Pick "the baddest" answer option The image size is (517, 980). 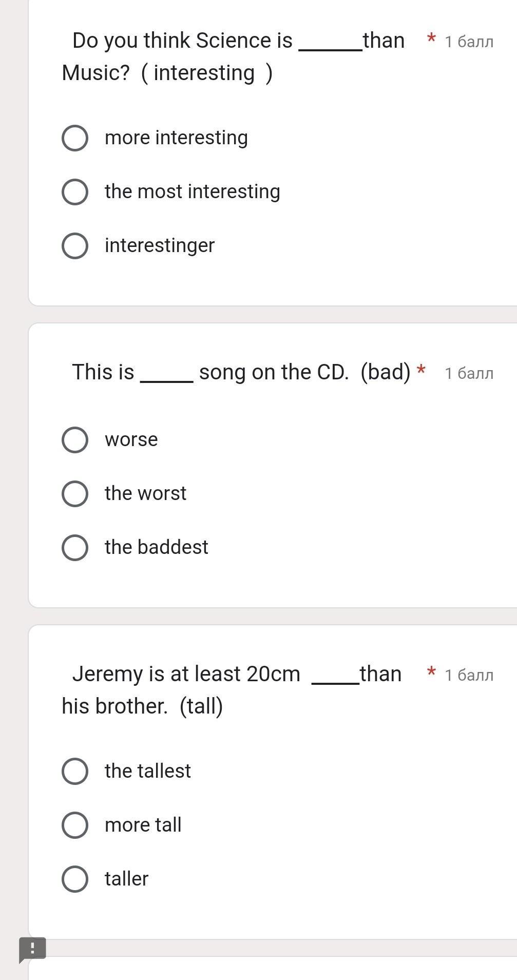pyautogui.click(x=75, y=548)
